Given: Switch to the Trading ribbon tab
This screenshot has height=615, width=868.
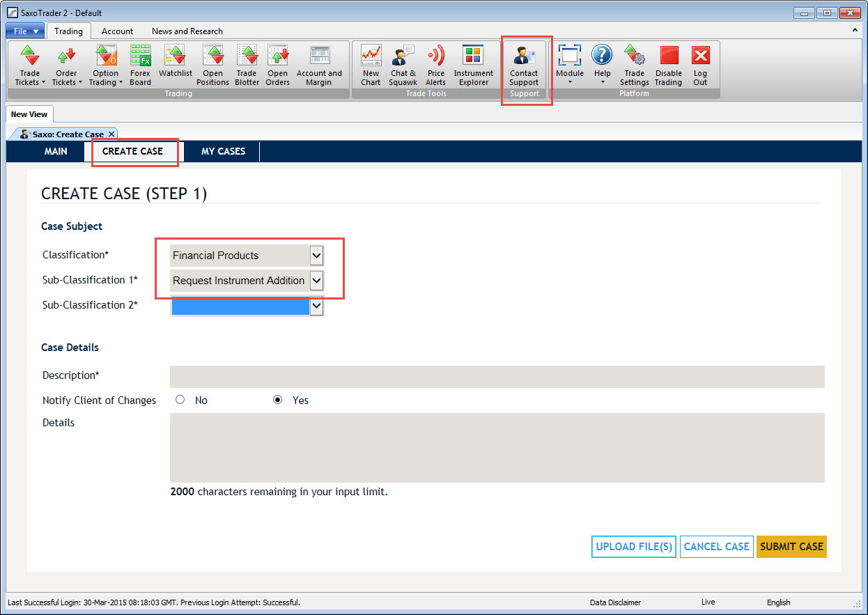Looking at the screenshot, I should 68,31.
